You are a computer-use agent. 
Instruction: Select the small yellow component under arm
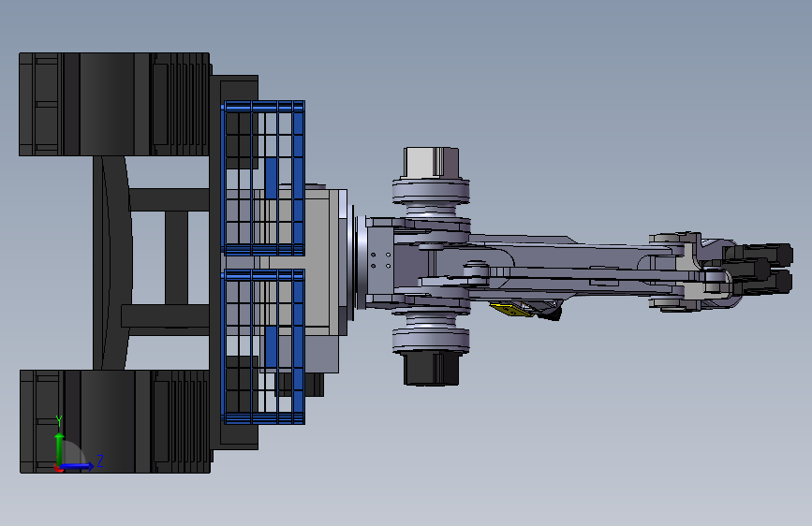512,310
